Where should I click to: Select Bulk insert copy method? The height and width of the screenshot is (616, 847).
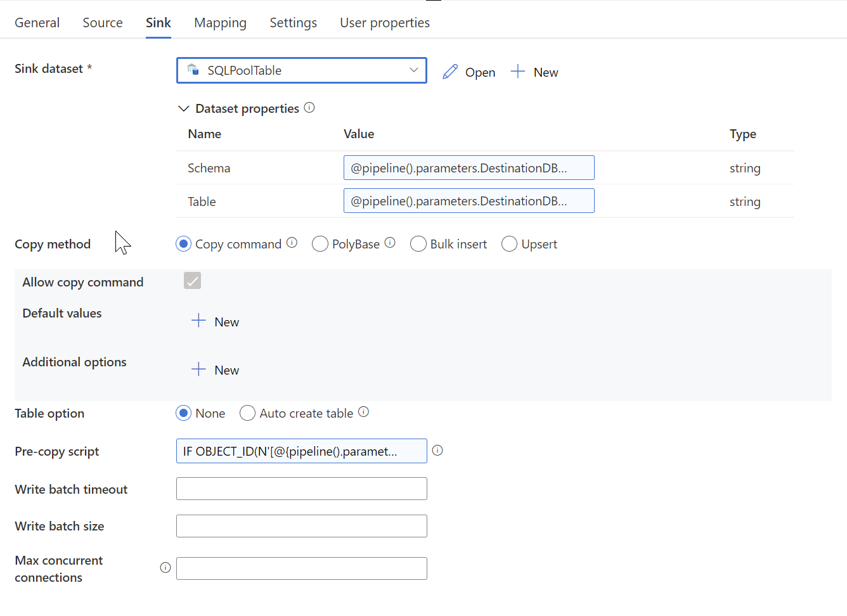pyautogui.click(x=418, y=244)
